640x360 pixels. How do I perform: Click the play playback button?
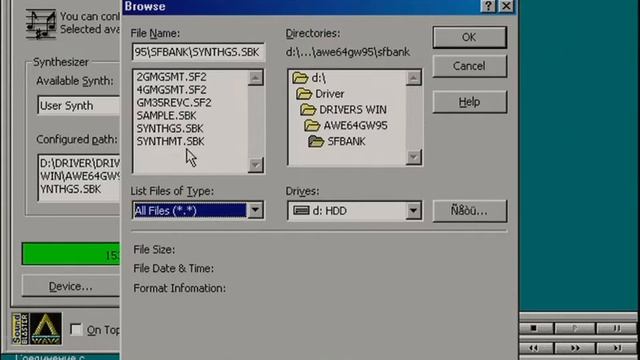(x=575, y=328)
